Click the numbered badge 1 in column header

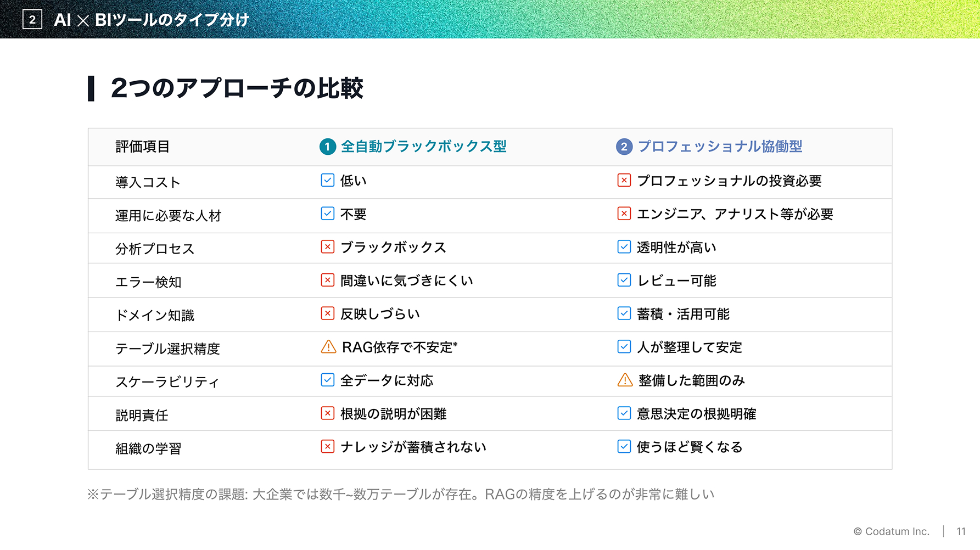(327, 147)
